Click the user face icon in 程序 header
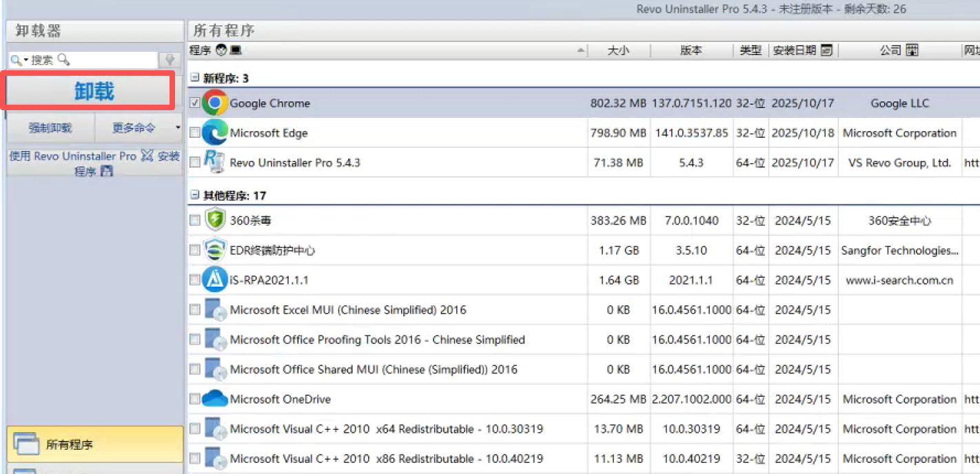This screenshot has width=980, height=474. [x=221, y=50]
